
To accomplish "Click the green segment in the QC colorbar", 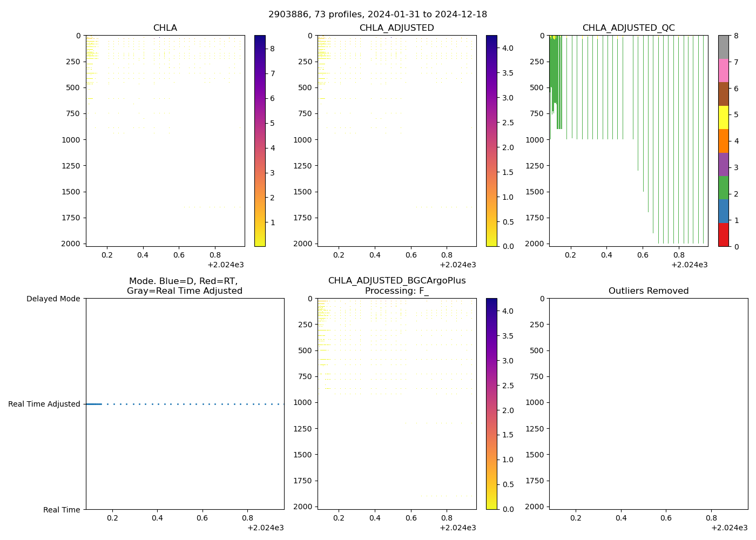I will [724, 187].
